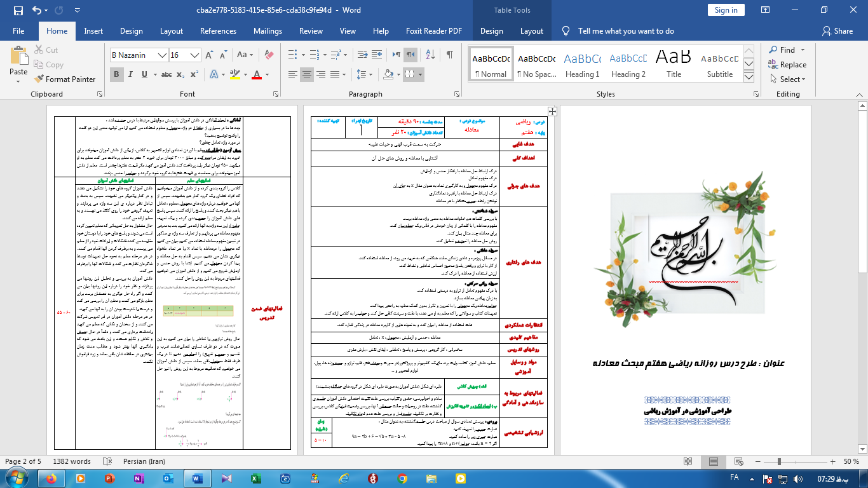868x488 pixels.
Task: Open the B Nazanin font name dropdown
Action: pyautogui.click(x=163, y=55)
